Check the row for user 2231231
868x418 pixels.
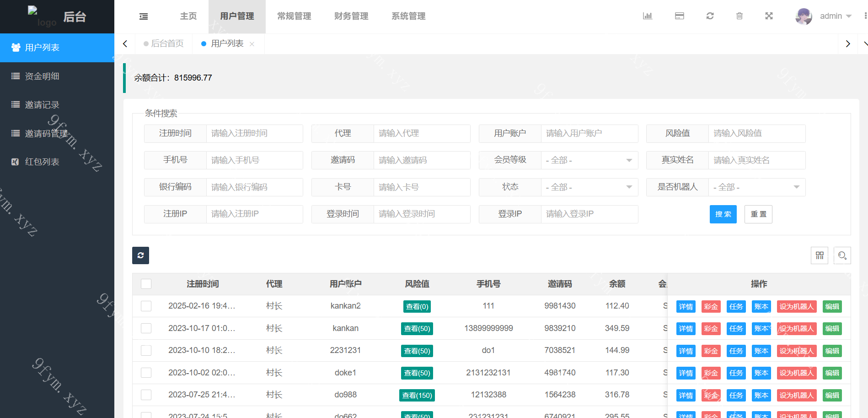(146, 350)
